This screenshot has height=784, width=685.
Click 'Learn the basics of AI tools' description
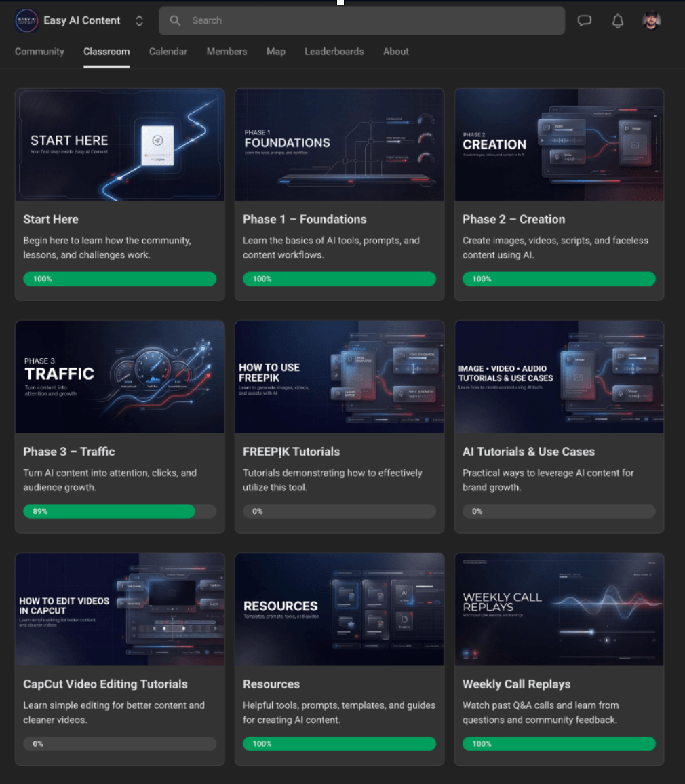pyautogui.click(x=331, y=248)
